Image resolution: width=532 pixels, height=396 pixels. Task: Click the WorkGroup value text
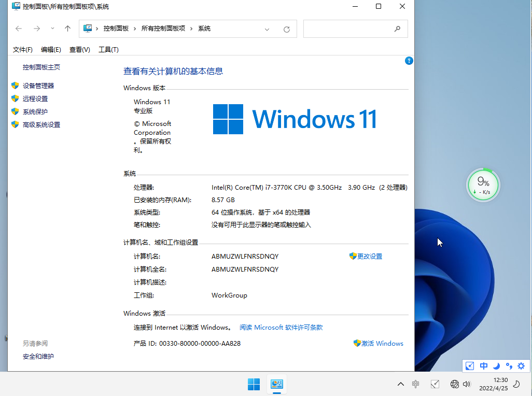click(x=229, y=295)
